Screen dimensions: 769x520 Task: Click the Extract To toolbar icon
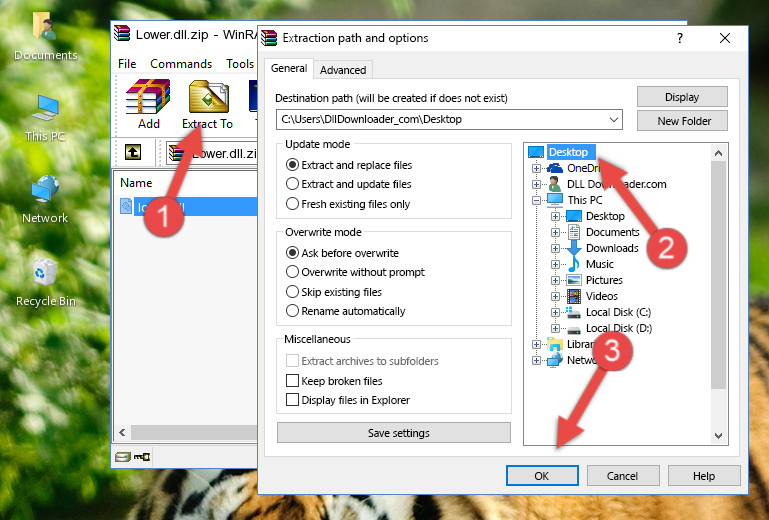[208, 97]
